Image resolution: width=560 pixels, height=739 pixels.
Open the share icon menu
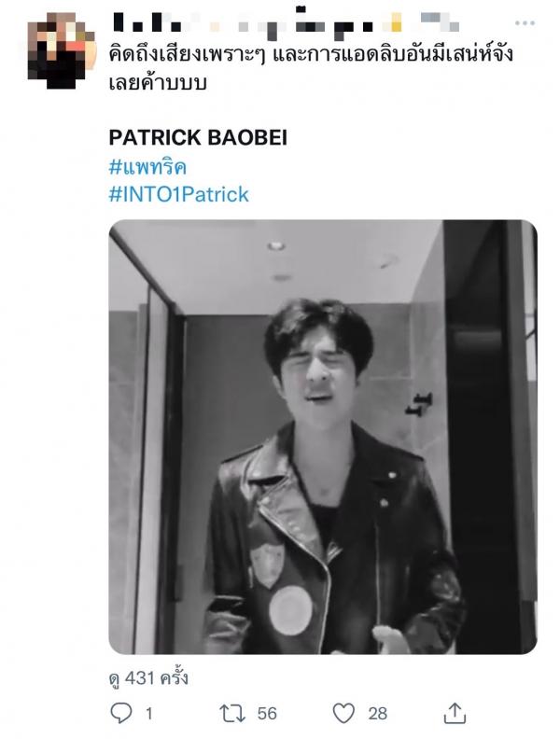pyautogui.click(x=455, y=713)
